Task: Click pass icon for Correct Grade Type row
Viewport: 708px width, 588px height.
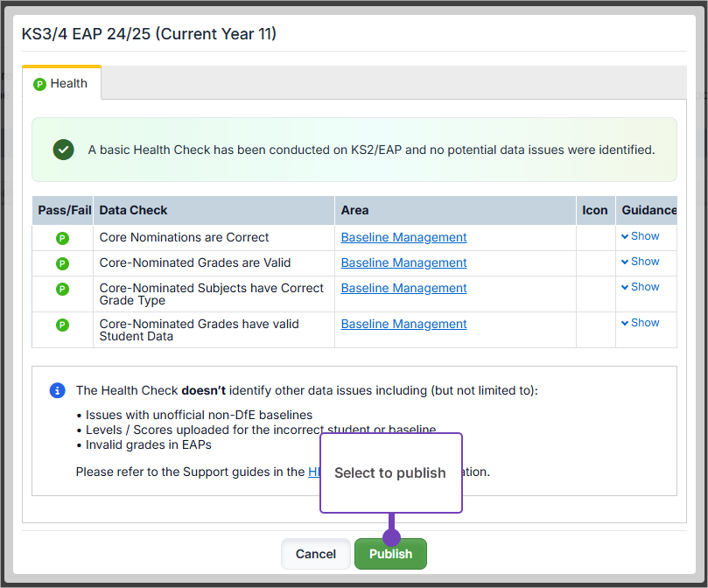Action: [62, 289]
